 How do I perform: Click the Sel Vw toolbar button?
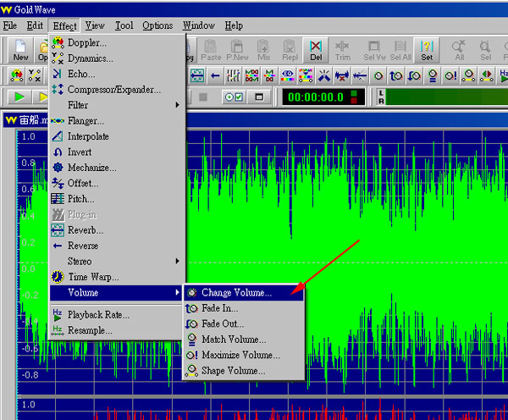pyautogui.click(x=373, y=50)
